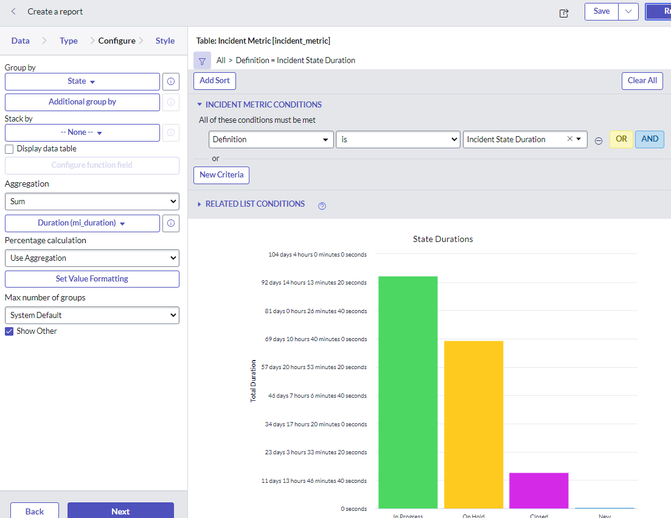Click the Next button
Screen dimensions: 671x518
click(x=121, y=511)
